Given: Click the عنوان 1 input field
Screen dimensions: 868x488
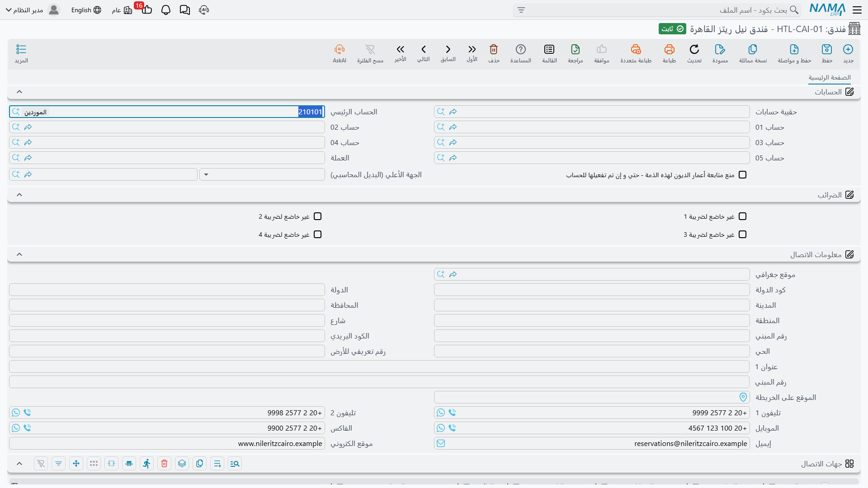Looking at the screenshot, I should point(379,366).
